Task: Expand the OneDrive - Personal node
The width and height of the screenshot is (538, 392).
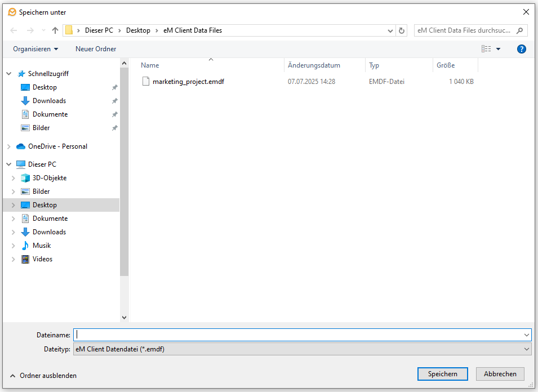Action: click(8, 146)
